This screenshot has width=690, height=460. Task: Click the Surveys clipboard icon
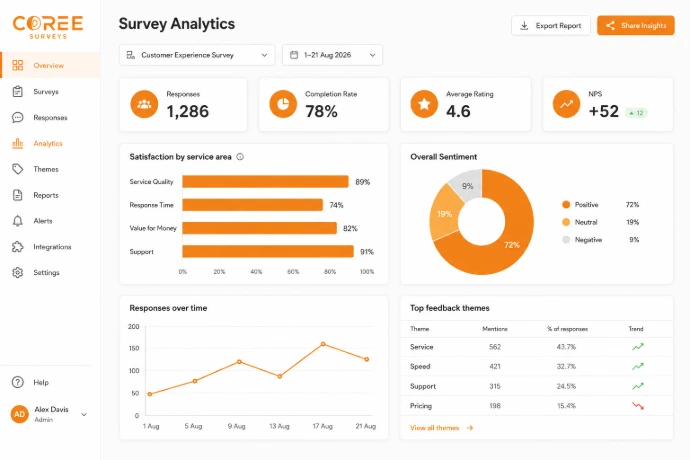18,92
